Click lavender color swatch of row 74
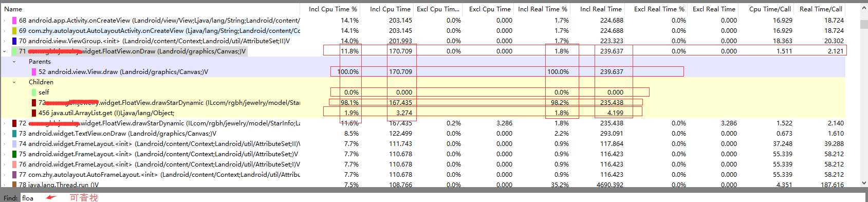868x202 pixels. click(14, 144)
